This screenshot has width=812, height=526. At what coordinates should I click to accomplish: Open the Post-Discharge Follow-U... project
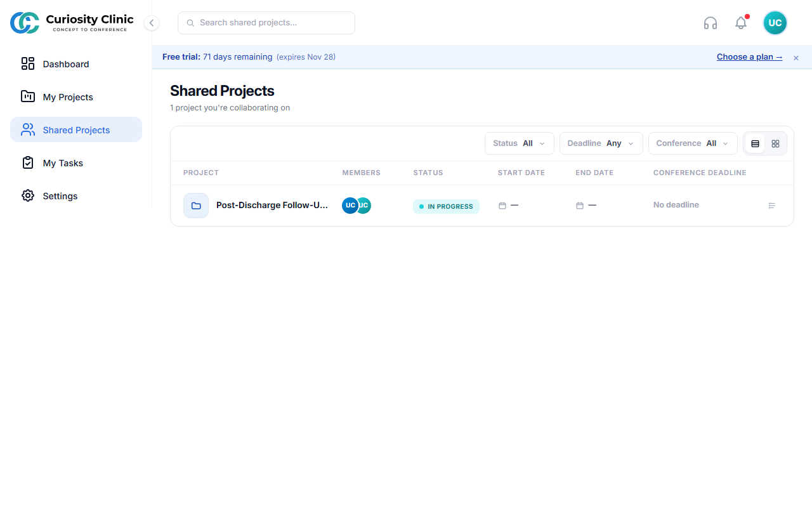pos(272,205)
